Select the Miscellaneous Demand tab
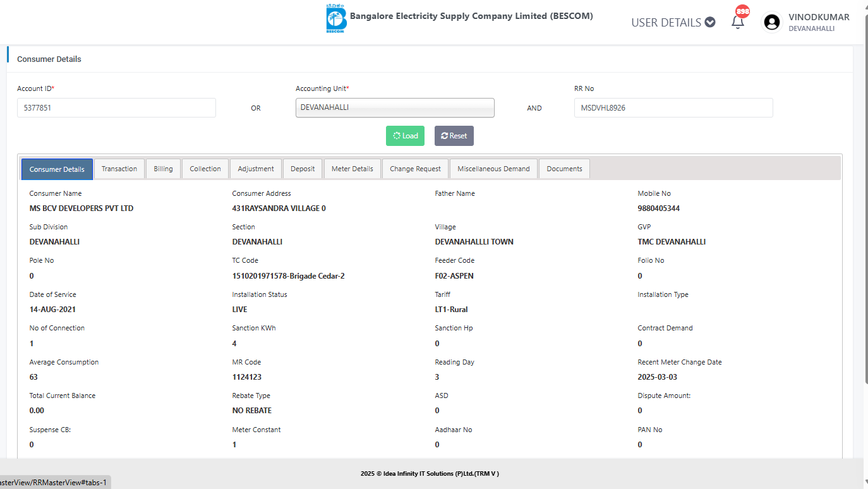This screenshot has height=489, width=868. [x=493, y=169]
